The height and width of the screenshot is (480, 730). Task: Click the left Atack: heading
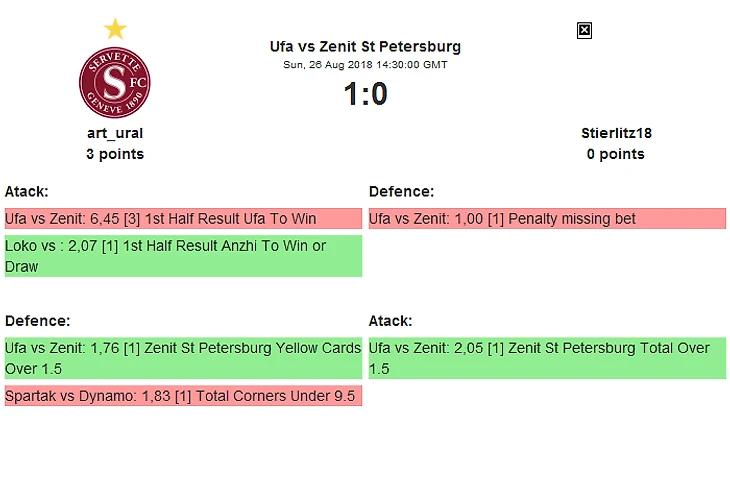(x=27, y=191)
